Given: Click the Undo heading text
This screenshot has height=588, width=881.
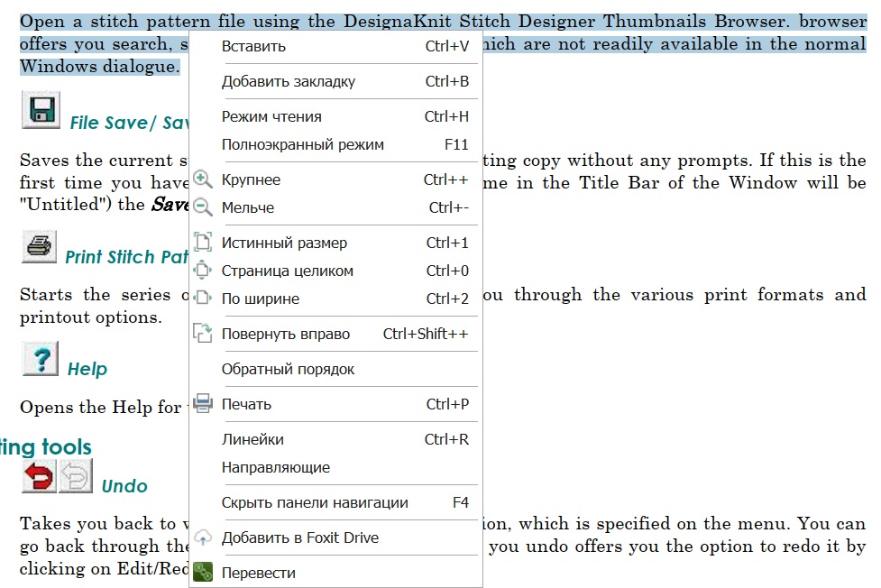Looking at the screenshot, I should point(124,486).
